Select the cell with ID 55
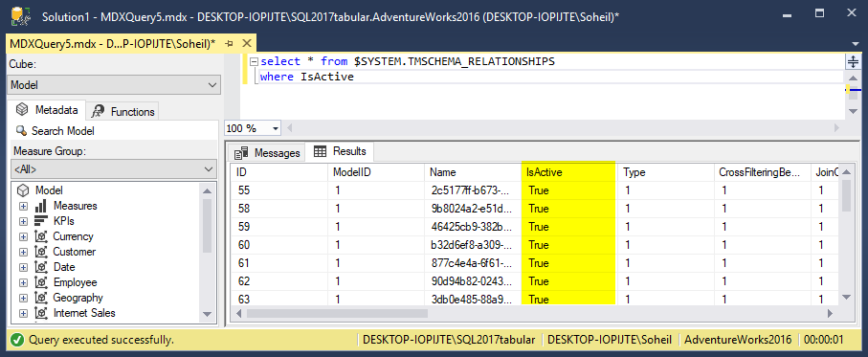The image size is (868, 357). pos(279,190)
